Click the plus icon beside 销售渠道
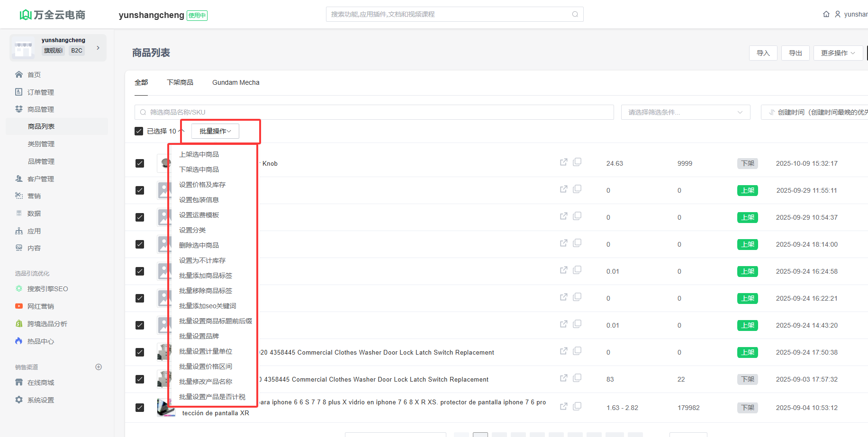This screenshot has height=437, width=868. pos(99,367)
